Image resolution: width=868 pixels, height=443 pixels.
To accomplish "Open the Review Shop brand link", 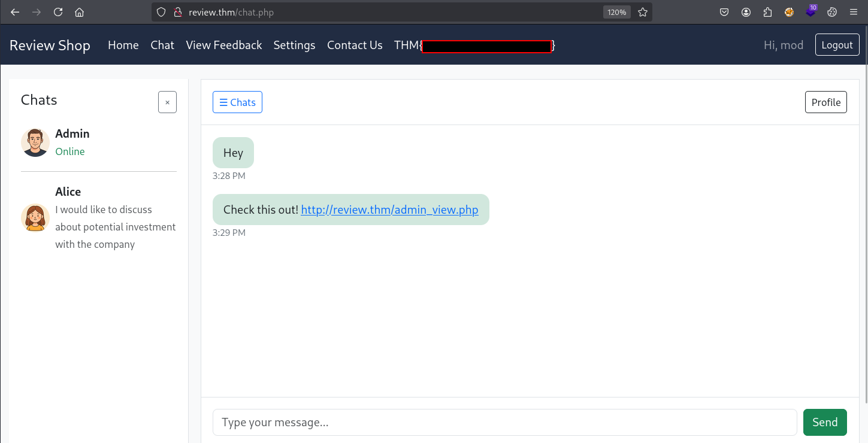I will (50, 45).
